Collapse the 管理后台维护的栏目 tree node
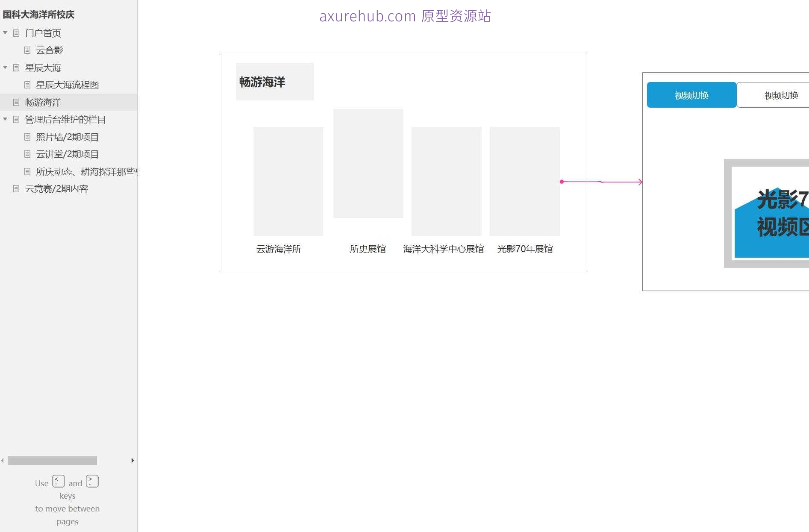The height and width of the screenshot is (532, 809). point(5,120)
